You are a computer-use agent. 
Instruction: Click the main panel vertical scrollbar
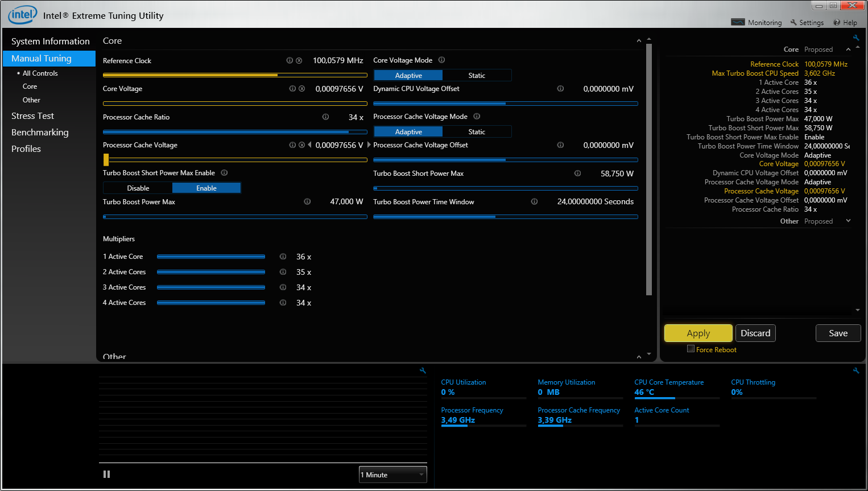[649, 170]
